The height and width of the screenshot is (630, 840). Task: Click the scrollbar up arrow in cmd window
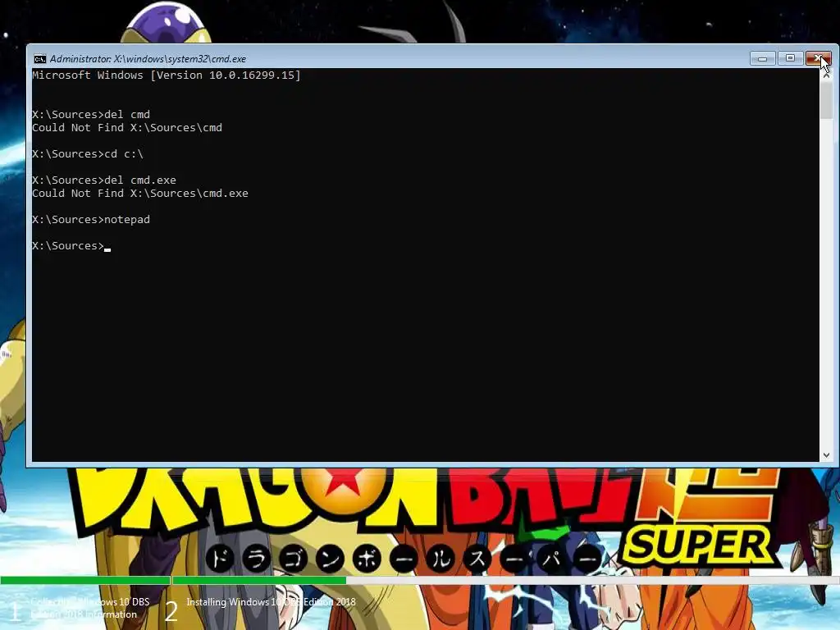[826, 75]
